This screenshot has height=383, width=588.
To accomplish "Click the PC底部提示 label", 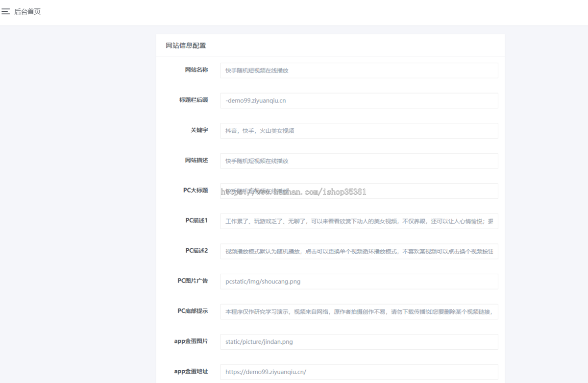I will tap(193, 311).
